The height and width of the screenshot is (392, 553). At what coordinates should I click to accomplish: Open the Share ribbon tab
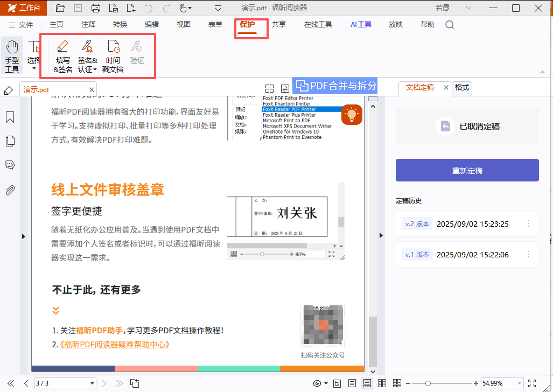click(278, 24)
